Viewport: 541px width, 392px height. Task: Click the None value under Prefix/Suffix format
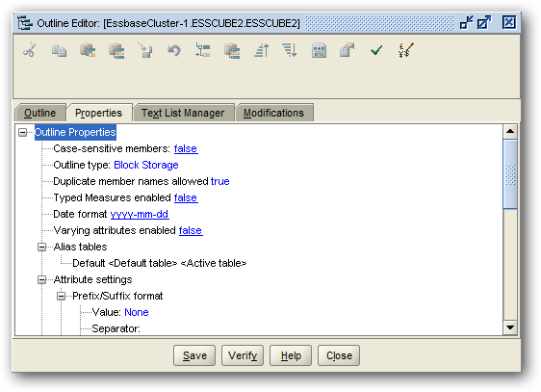click(x=137, y=312)
